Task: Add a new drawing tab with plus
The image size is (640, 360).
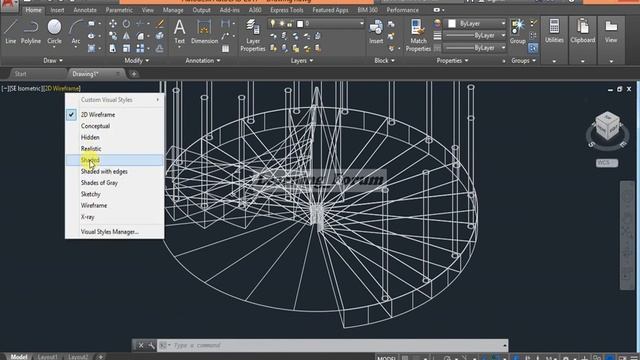Action: [x=134, y=74]
